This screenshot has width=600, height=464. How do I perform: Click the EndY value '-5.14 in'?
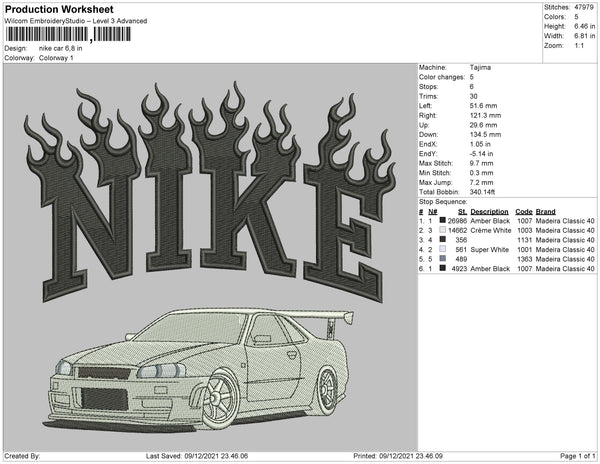click(481, 154)
